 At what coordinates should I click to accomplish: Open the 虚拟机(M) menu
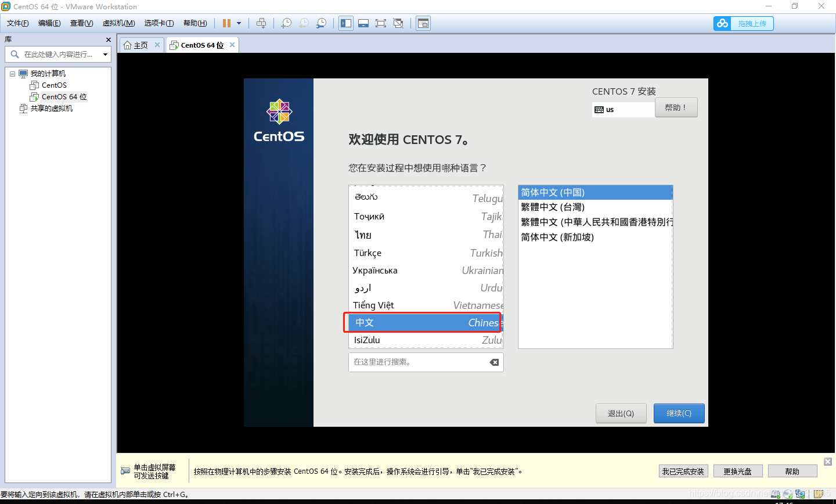(x=118, y=23)
